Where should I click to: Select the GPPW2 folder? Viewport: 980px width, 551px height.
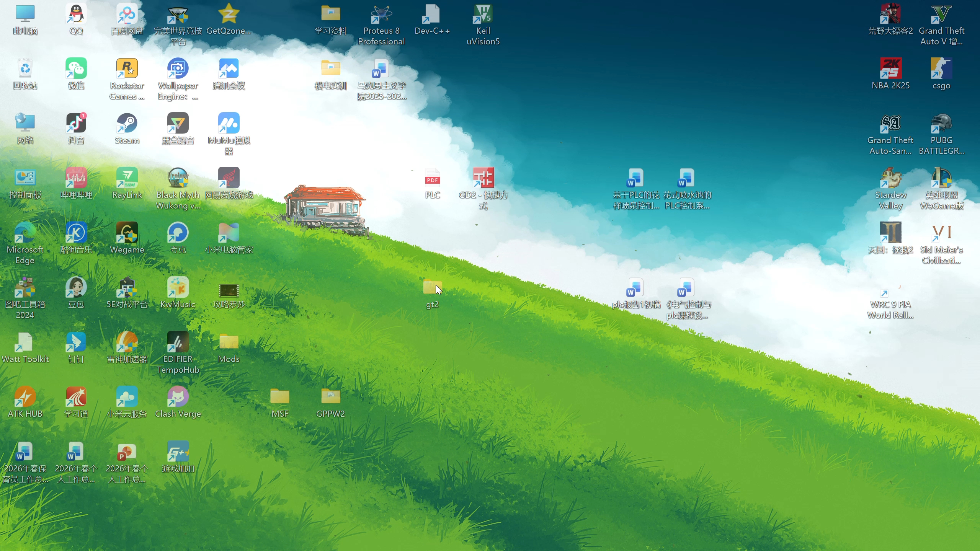click(331, 397)
